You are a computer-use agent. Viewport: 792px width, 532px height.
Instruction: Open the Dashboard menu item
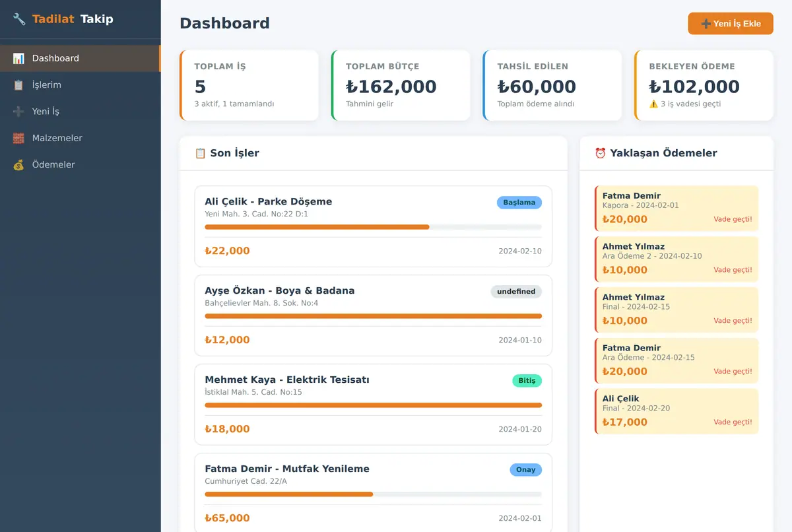coord(80,58)
